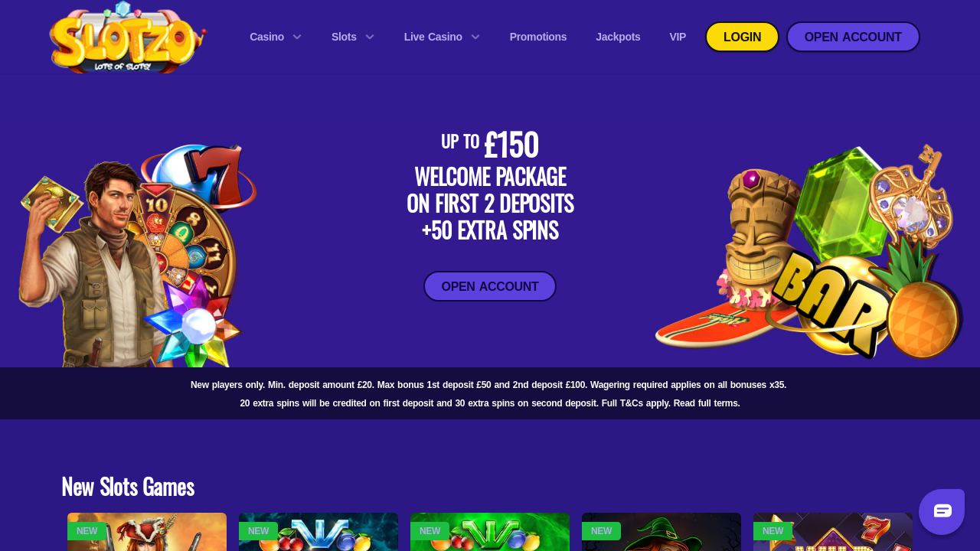Click the NEW badge on the witch slot game
Screen dimensions: 980x551
601,531
